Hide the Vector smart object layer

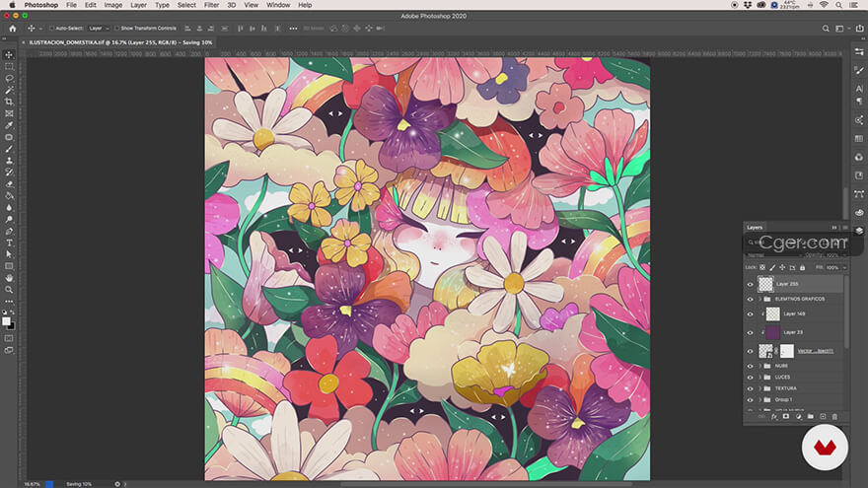750,351
